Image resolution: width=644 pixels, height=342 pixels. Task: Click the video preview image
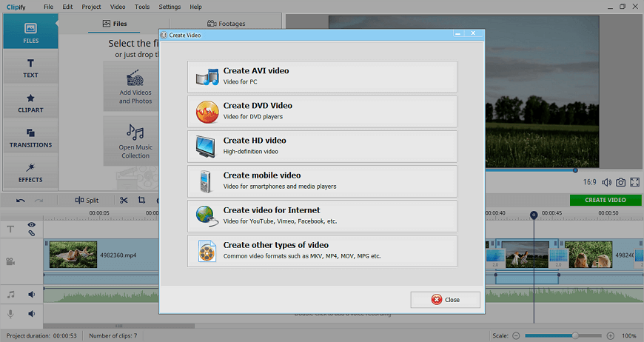click(x=542, y=92)
